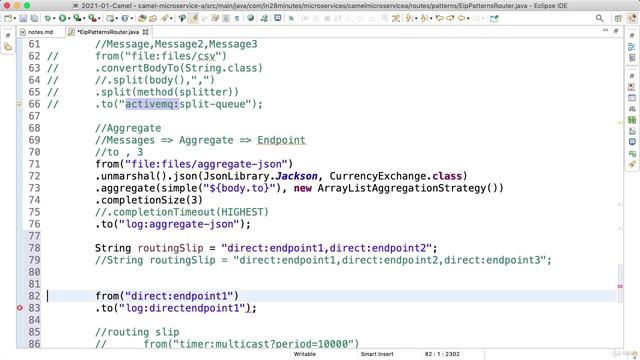Click the Coverage run icon
640x360 pixels.
pos(77,18)
